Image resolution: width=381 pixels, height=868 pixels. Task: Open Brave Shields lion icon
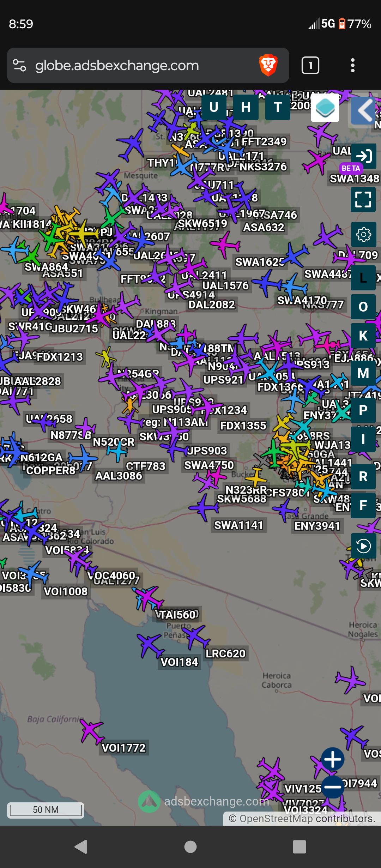tap(268, 65)
